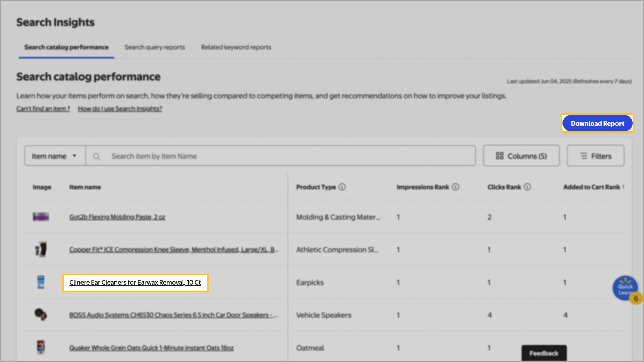Open Can't find an item? link

[43, 109]
